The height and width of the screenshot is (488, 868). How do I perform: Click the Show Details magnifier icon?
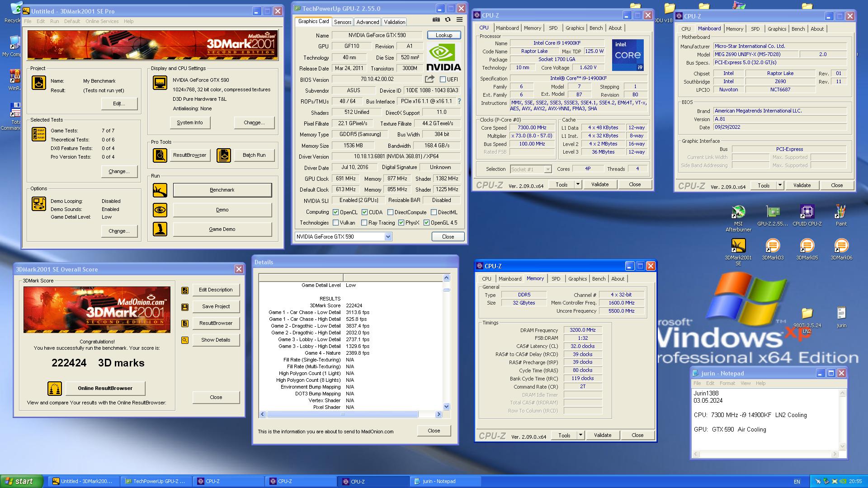point(185,340)
